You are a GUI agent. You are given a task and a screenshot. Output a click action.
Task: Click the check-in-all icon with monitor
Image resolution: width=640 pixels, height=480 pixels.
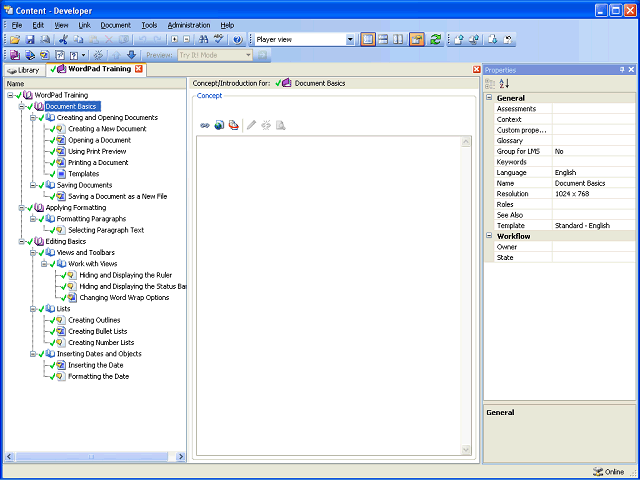click(x=474, y=40)
